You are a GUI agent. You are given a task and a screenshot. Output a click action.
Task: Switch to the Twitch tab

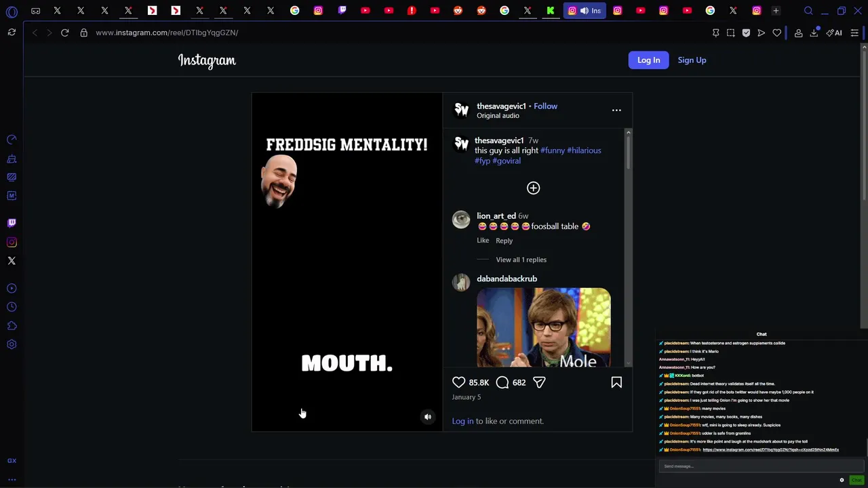(x=342, y=10)
